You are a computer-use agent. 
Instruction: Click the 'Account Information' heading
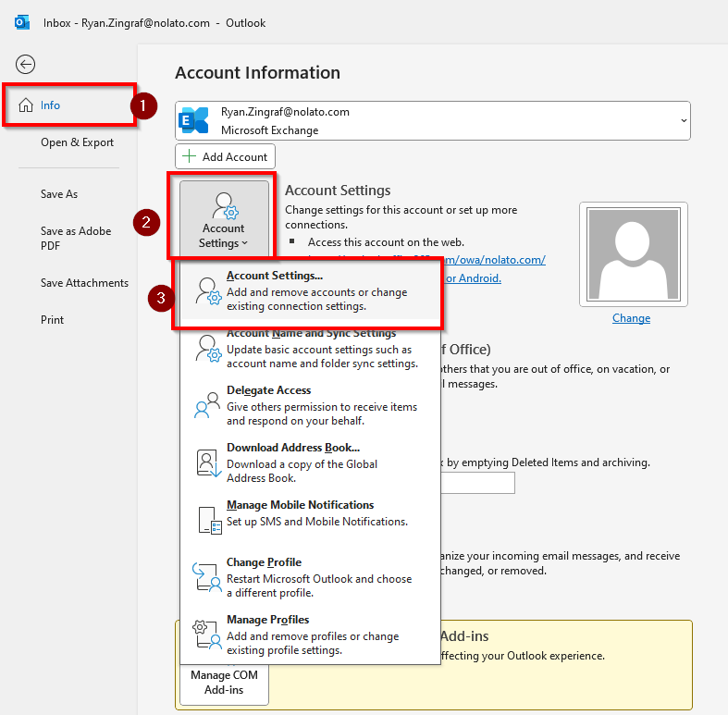pos(257,73)
